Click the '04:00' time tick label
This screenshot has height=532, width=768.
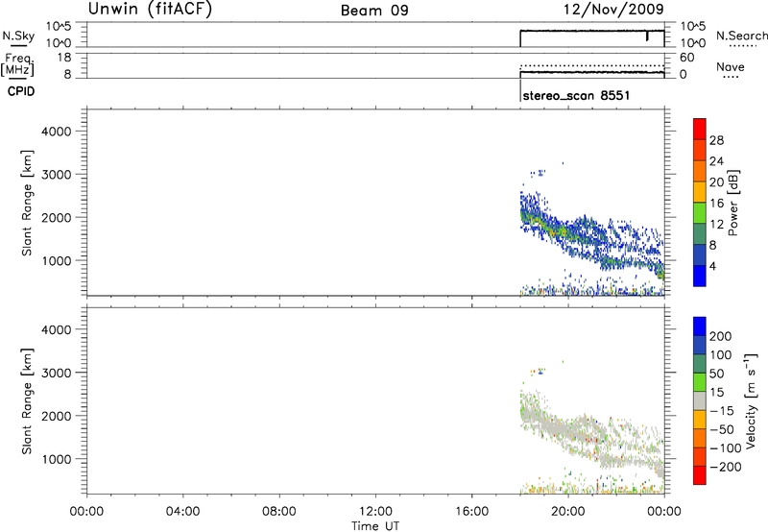[x=182, y=512]
